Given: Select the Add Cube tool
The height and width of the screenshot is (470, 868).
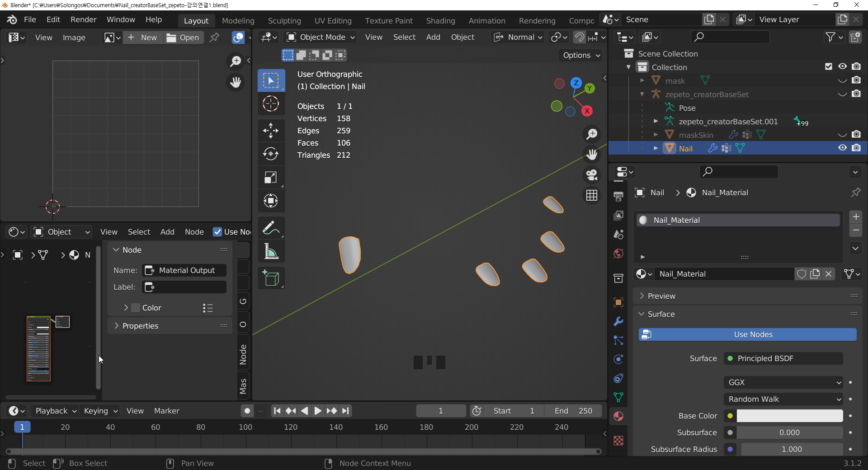Looking at the screenshot, I should pos(271,278).
